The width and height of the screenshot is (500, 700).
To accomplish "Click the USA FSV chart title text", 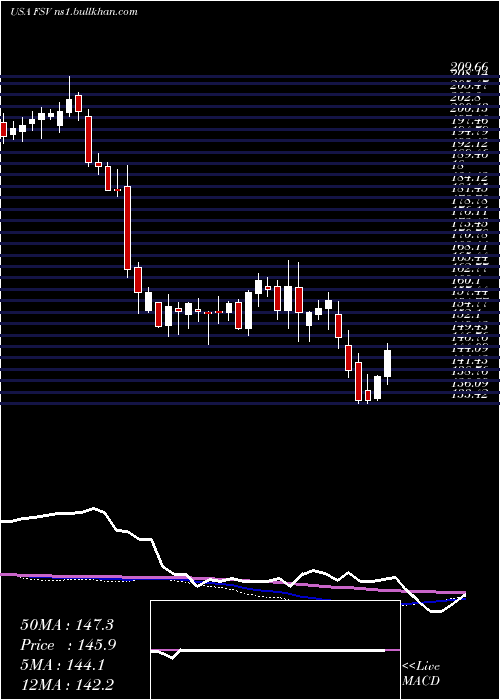I will click(x=73, y=12).
